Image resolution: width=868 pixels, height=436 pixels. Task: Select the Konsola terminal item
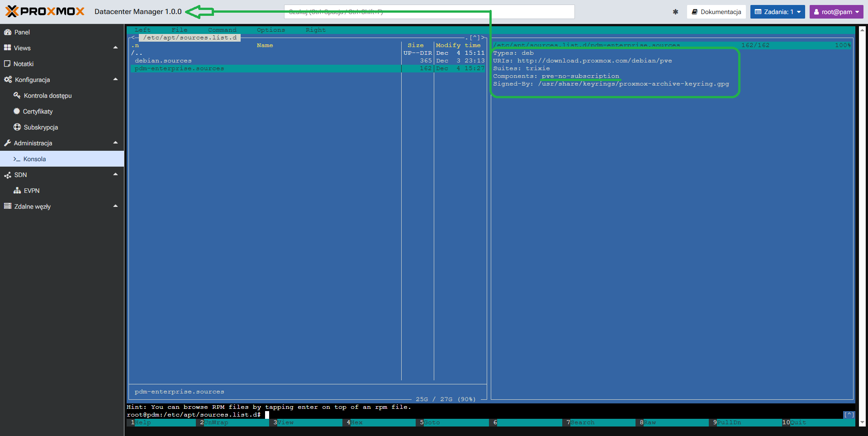[34, 159]
